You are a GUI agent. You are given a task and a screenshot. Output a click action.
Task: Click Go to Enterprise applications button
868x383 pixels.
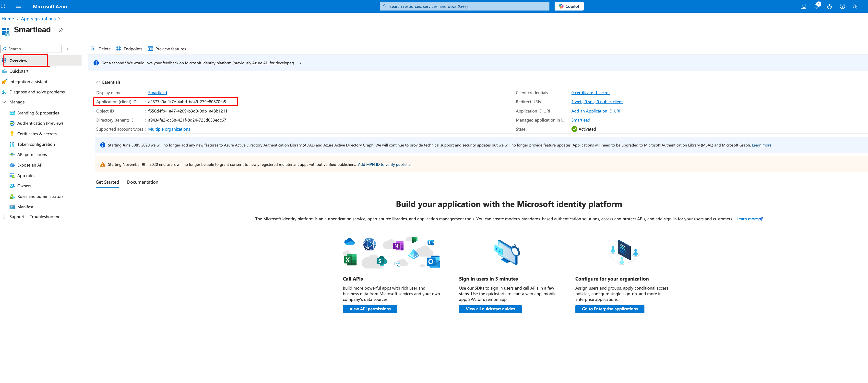609,309
